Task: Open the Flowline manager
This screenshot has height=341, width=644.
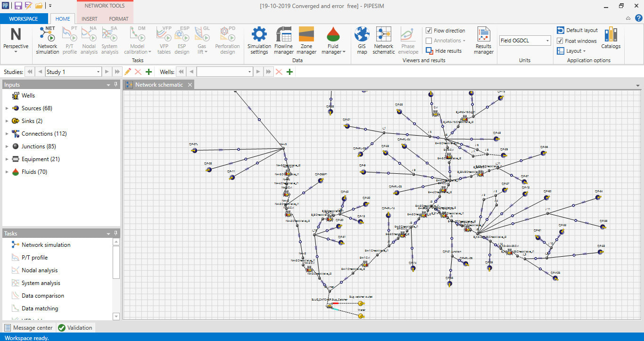Action: (x=284, y=41)
